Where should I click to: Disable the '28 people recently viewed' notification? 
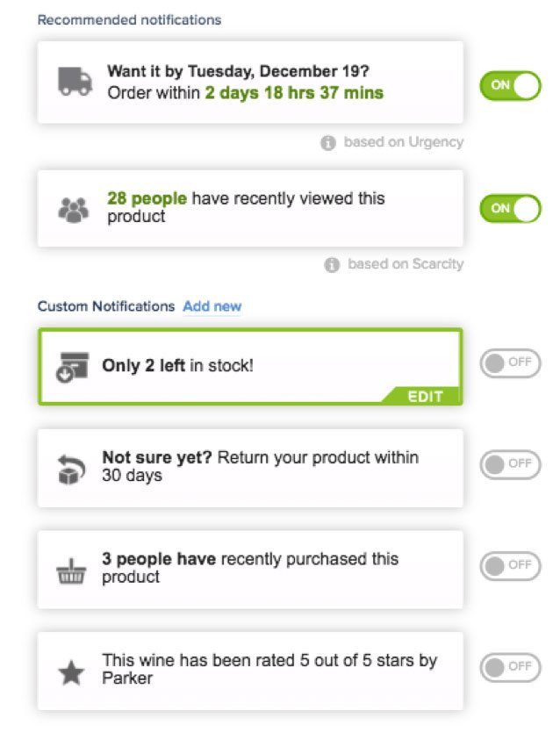pyautogui.click(x=510, y=208)
